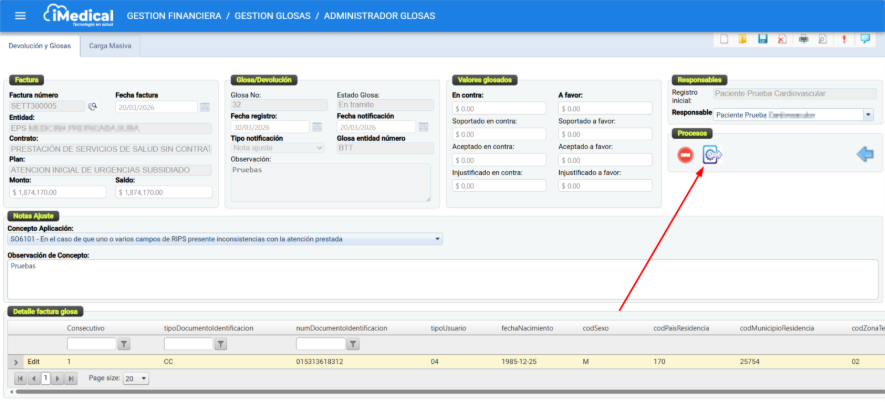Expand the first row in detail grid
885x402 pixels.
click(x=15, y=362)
